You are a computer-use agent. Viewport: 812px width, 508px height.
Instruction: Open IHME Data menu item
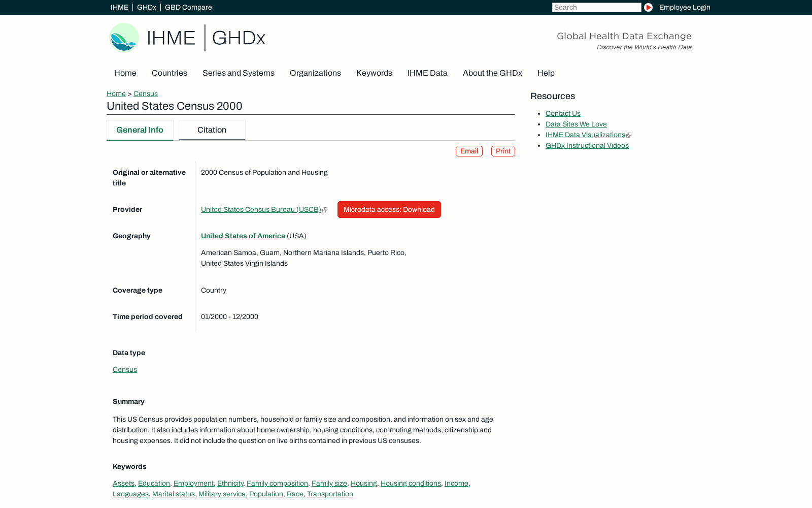coord(427,73)
